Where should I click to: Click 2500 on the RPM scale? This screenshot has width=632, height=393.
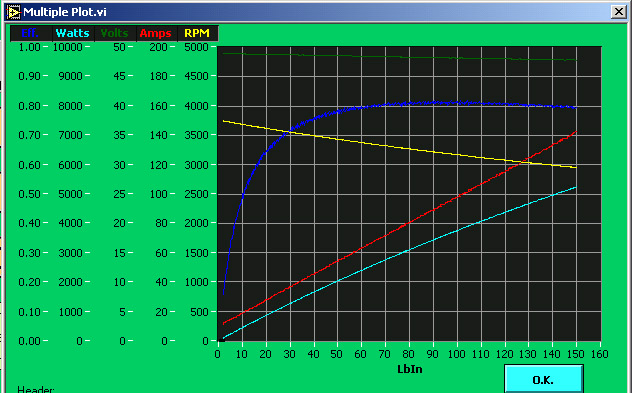click(196, 194)
